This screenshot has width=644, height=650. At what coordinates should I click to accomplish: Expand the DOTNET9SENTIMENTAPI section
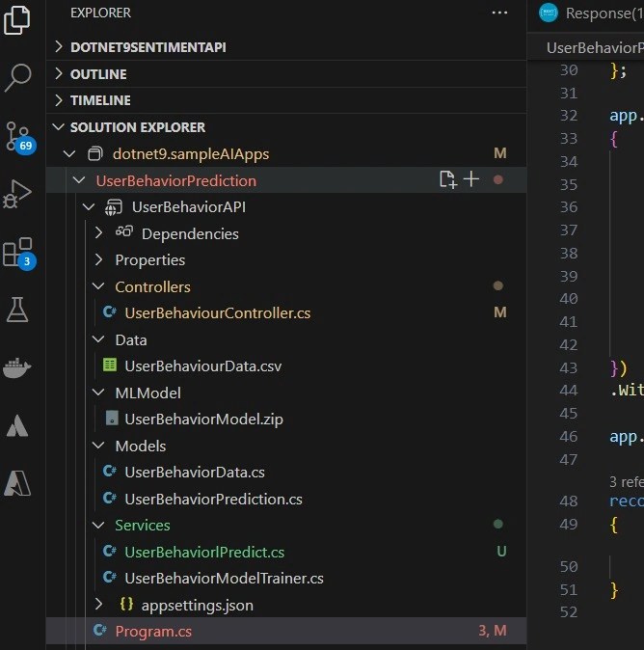pyautogui.click(x=59, y=47)
